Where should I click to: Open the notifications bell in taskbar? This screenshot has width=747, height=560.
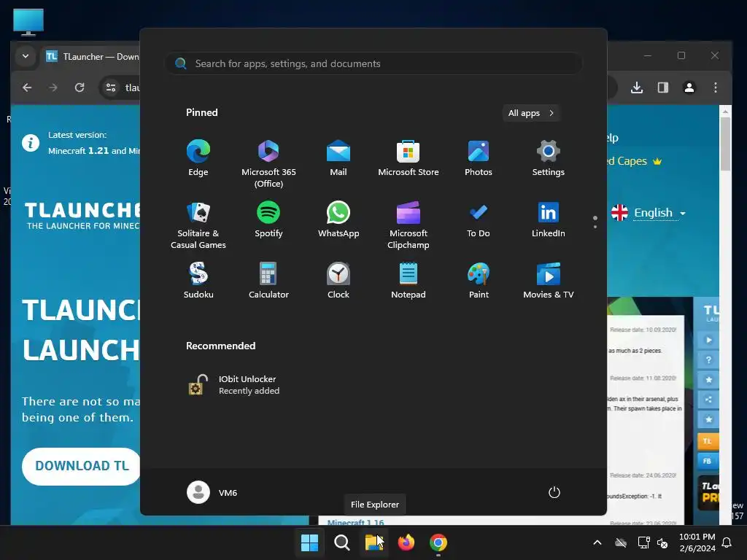click(727, 542)
